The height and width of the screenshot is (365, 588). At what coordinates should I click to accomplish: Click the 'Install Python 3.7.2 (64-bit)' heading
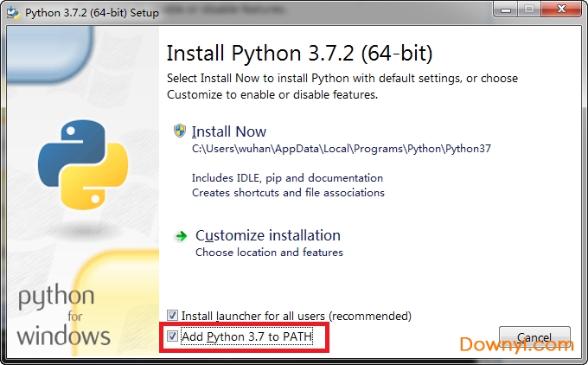click(x=298, y=53)
